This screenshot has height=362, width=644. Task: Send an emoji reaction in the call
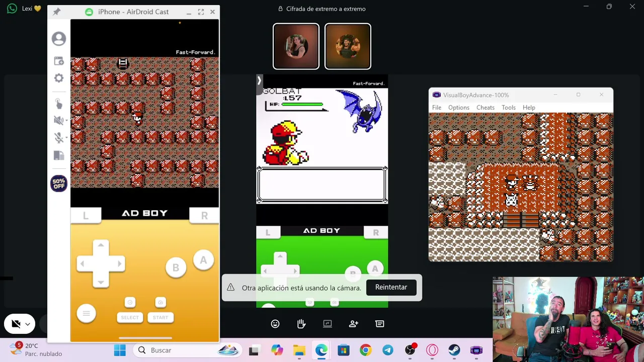(275, 324)
